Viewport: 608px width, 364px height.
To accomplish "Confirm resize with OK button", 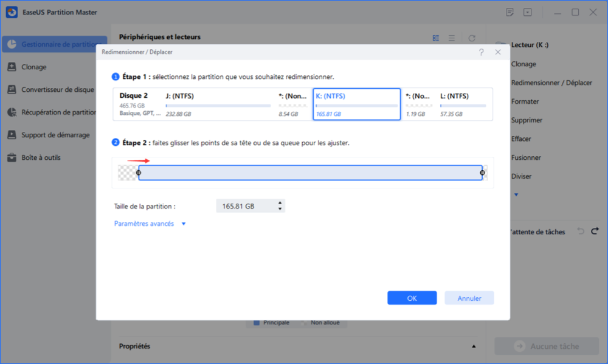I will (412, 298).
